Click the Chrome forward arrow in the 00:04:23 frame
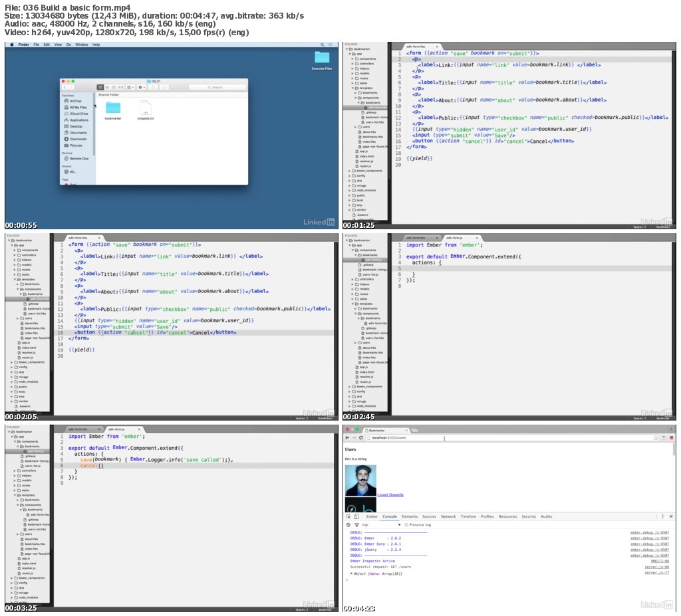The image size is (681, 616). pos(354,438)
